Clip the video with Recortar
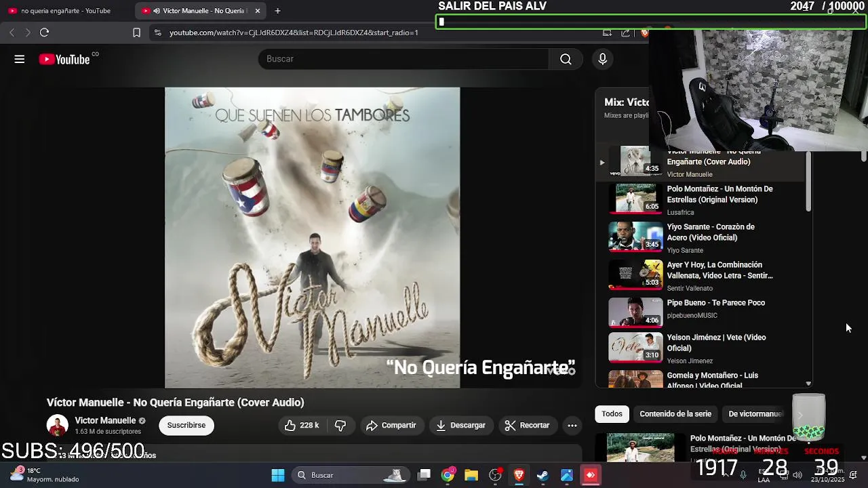Viewport: 868px width, 488px height. coord(528,425)
